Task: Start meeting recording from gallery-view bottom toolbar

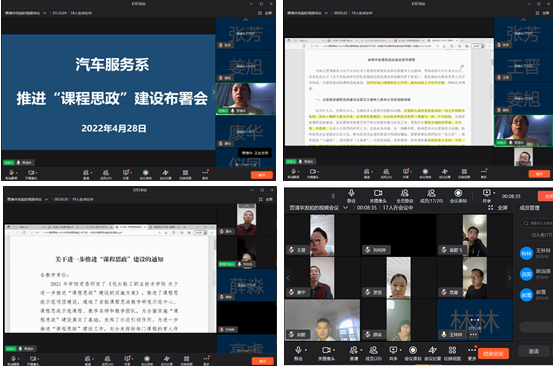Action: 413,350
